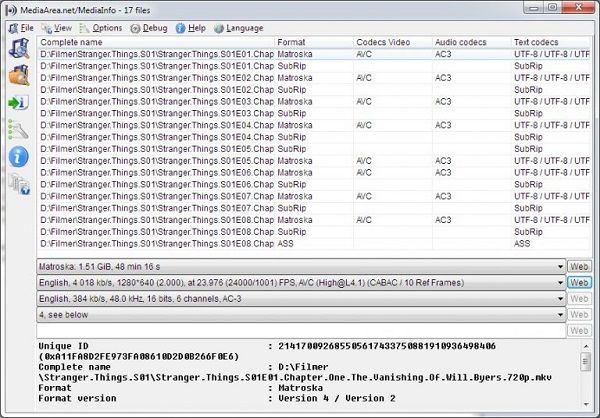Click the Web button beside Matroska summary

point(579,266)
